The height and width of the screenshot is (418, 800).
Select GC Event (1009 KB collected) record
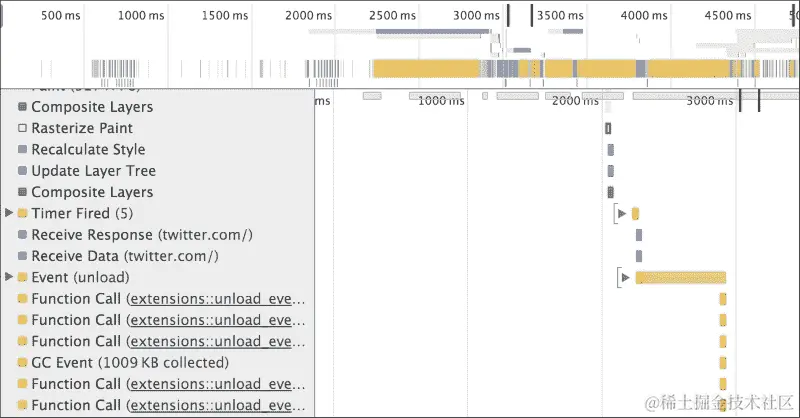pos(130,362)
